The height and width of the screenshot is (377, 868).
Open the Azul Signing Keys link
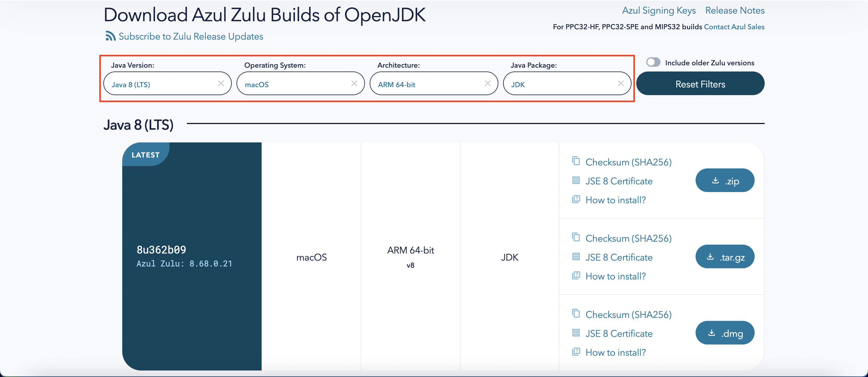[659, 10]
